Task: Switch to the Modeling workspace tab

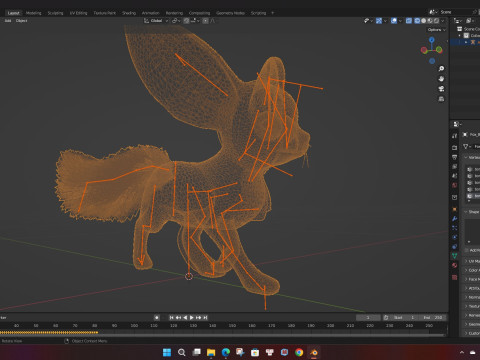Action: point(33,13)
